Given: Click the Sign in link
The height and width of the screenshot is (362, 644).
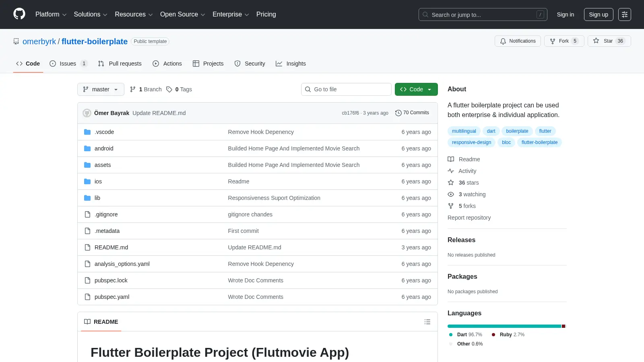Looking at the screenshot, I should [x=566, y=14].
